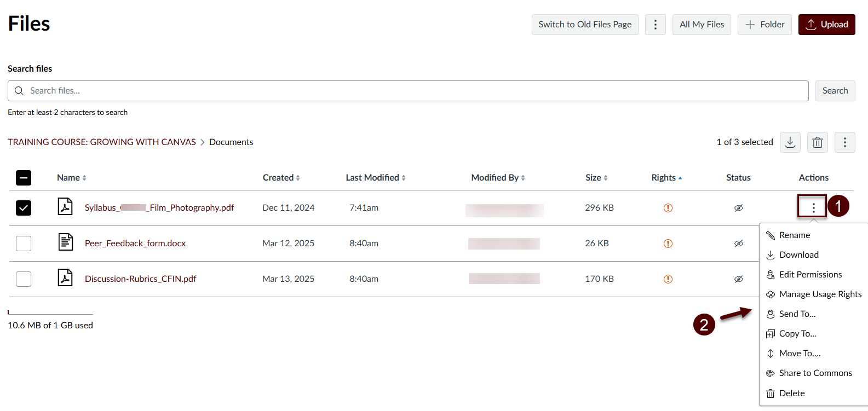Click unpublished status icon for Syllabus file
This screenshot has height=411, width=868.
point(738,208)
